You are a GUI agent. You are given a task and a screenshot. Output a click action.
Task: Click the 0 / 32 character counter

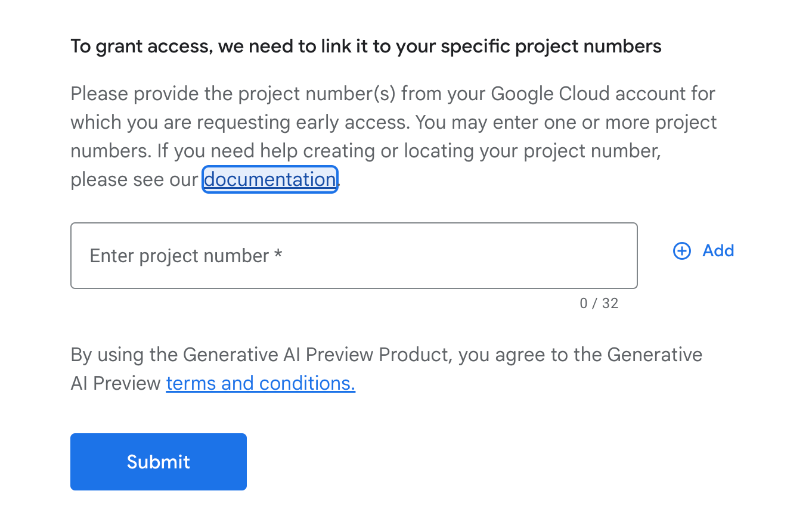599,303
